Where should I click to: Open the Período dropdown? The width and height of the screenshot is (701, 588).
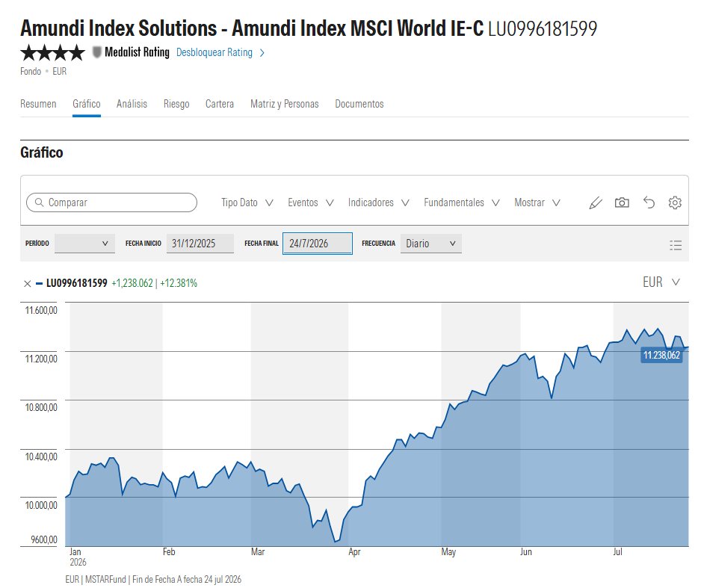[84, 244]
